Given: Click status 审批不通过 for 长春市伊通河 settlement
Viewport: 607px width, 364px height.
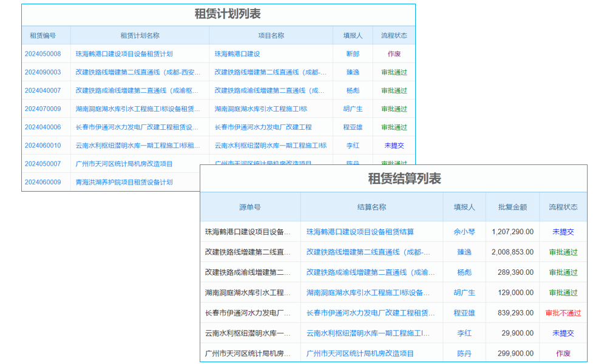Looking at the screenshot, I should (562, 312).
